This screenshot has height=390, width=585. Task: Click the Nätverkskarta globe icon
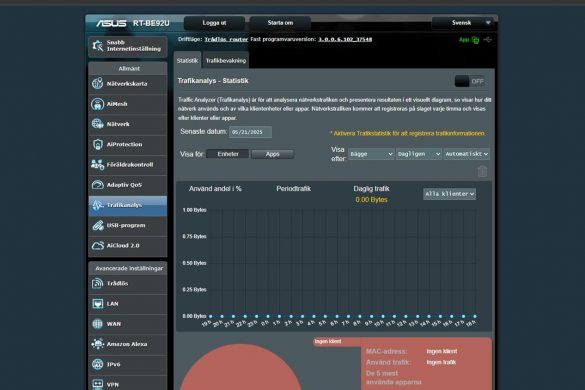pos(98,84)
